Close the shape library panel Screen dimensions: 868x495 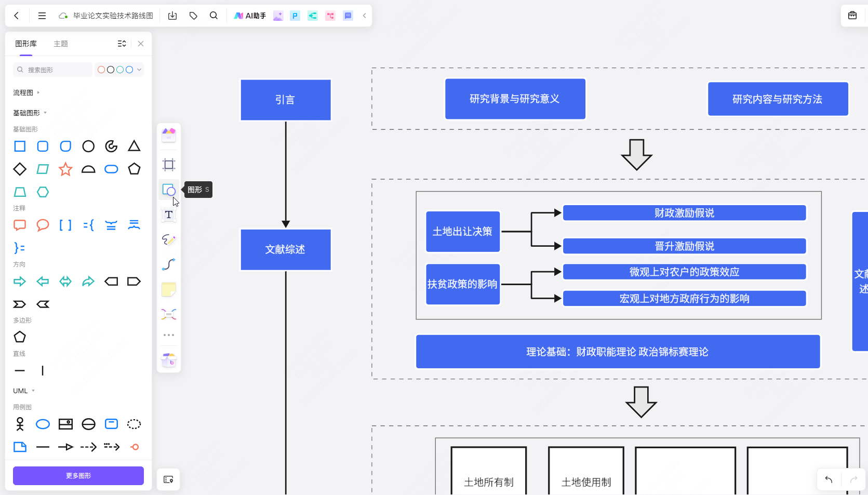(x=141, y=44)
